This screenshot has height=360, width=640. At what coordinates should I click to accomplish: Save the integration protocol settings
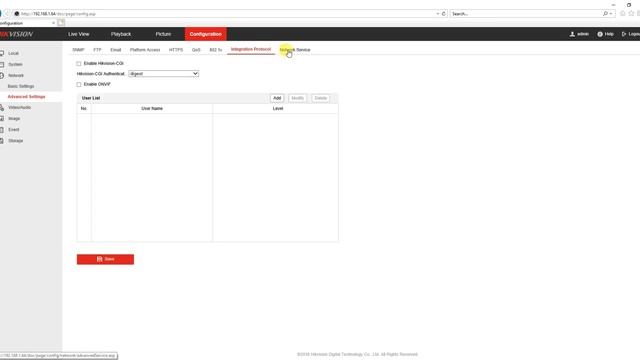(x=105, y=259)
